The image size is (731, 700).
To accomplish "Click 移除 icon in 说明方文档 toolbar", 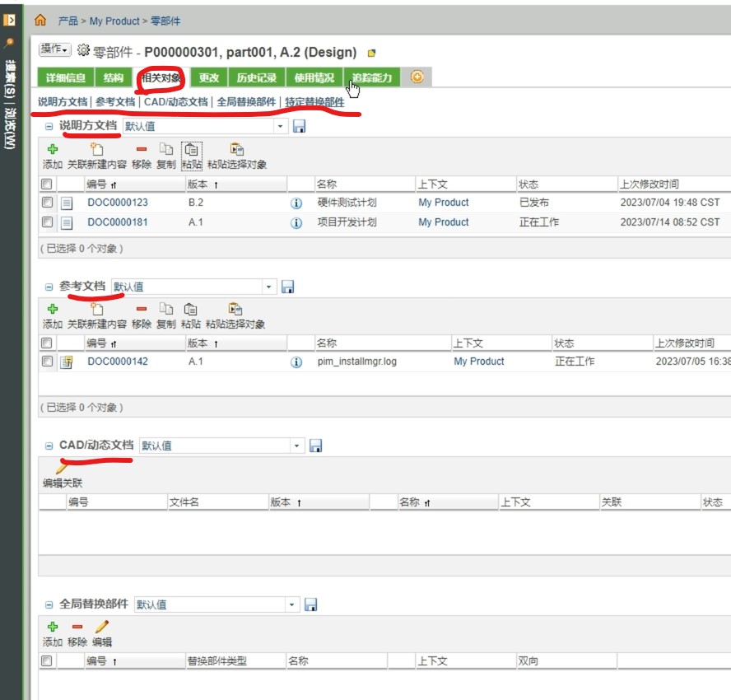I will point(142,149).
